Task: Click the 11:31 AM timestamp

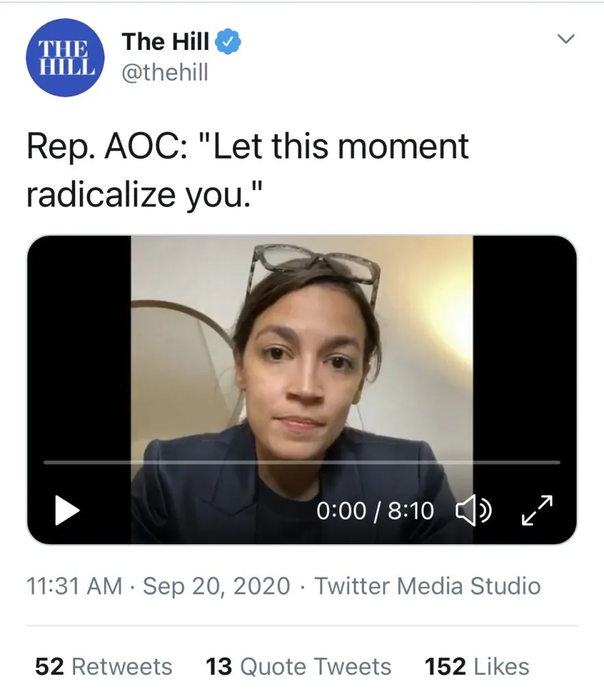Action: point(74,587)
